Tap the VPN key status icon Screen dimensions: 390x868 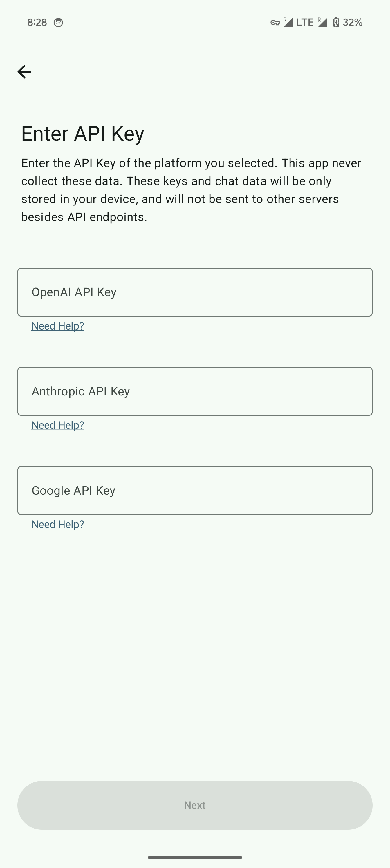coord(275,23)
